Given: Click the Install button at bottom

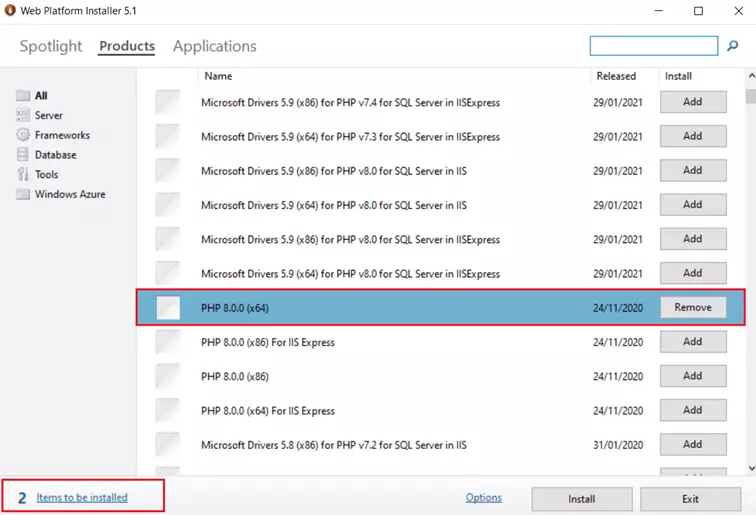Looking at the screenshot, I should (x=582, y=499).
